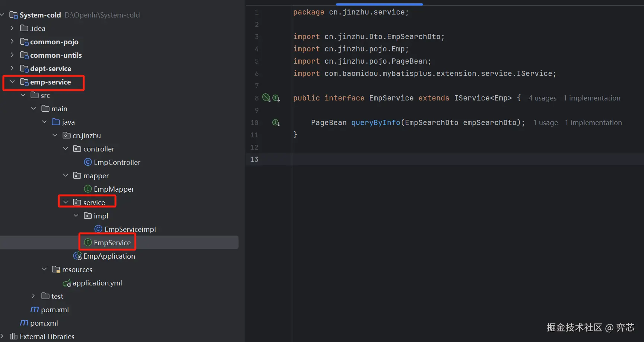Click the EmpController class icon
The height and width of the screenshot is (342, 644).
click(88, 162)
